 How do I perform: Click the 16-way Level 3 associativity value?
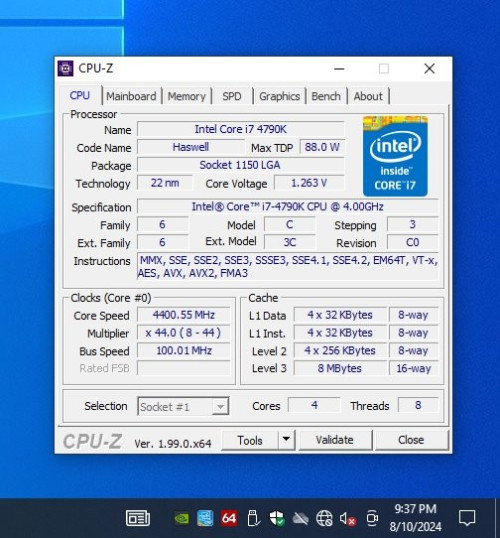(x=414, y=368)
